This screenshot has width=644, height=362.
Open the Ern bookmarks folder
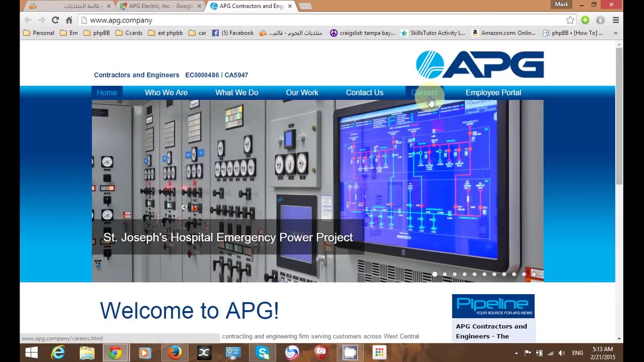(x=69, y=33)
